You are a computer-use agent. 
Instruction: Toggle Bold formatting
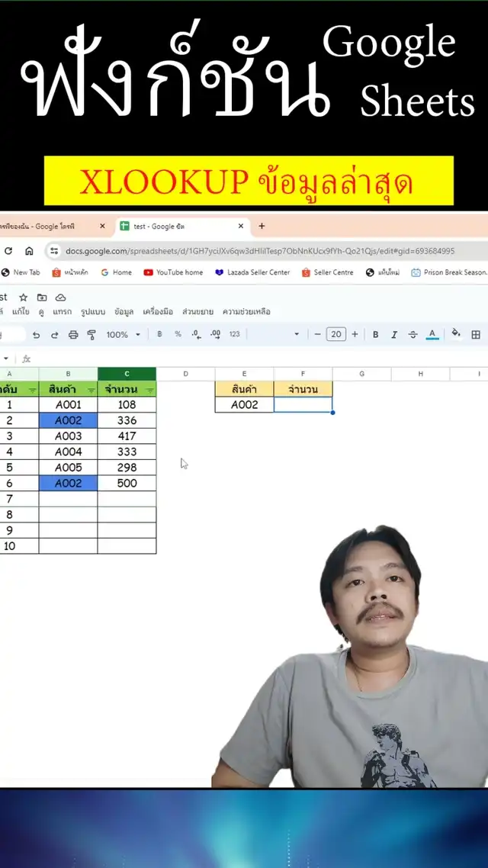pyautogui.click(x=375, y=334)
